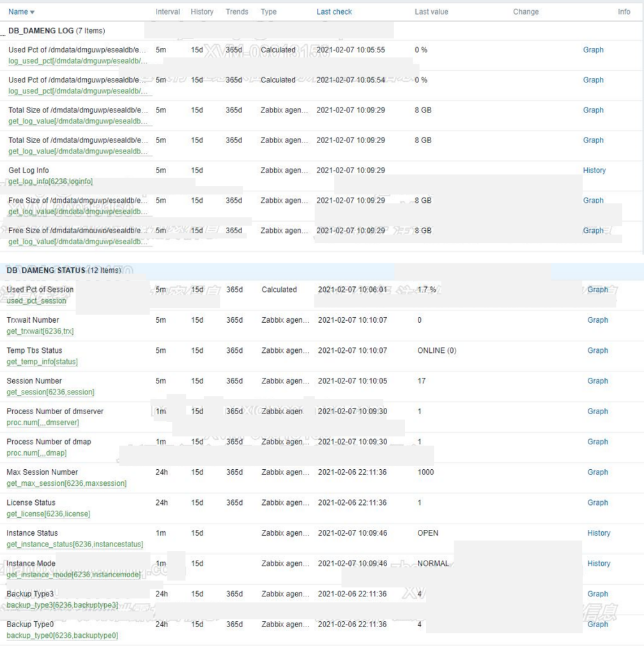Open the backup_type3[6236,backuptype3] key link
The height and width of the screenshot is (652, 644).
point(63,605)
